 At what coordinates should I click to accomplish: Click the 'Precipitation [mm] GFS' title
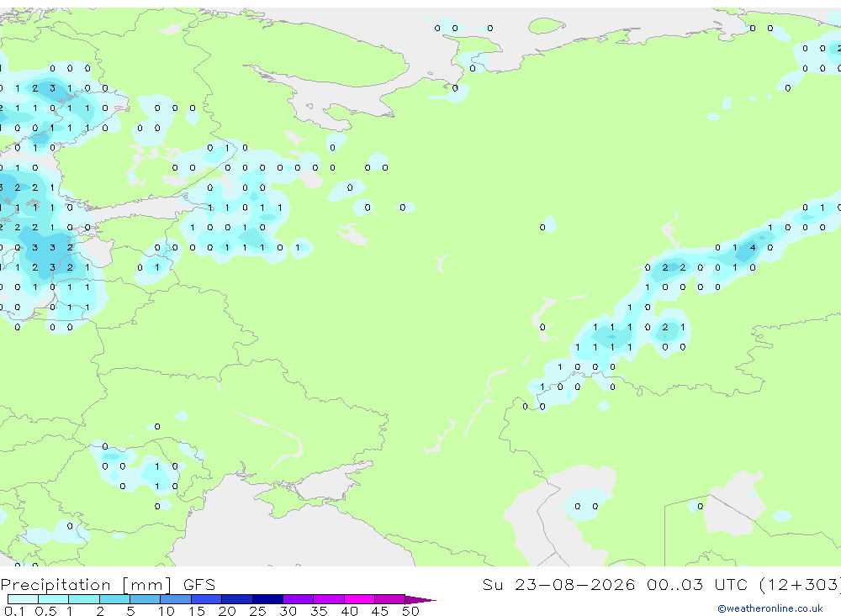(x=108, y=584)
